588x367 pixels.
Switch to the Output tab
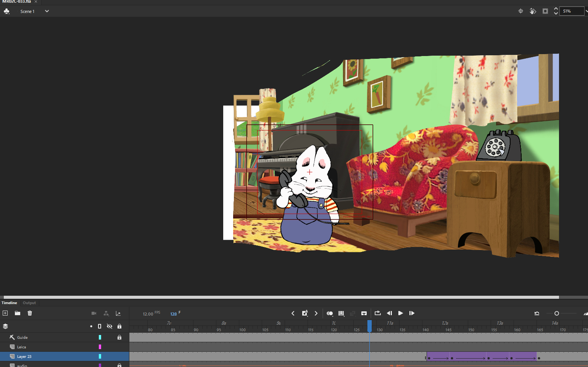pos(29,303)
